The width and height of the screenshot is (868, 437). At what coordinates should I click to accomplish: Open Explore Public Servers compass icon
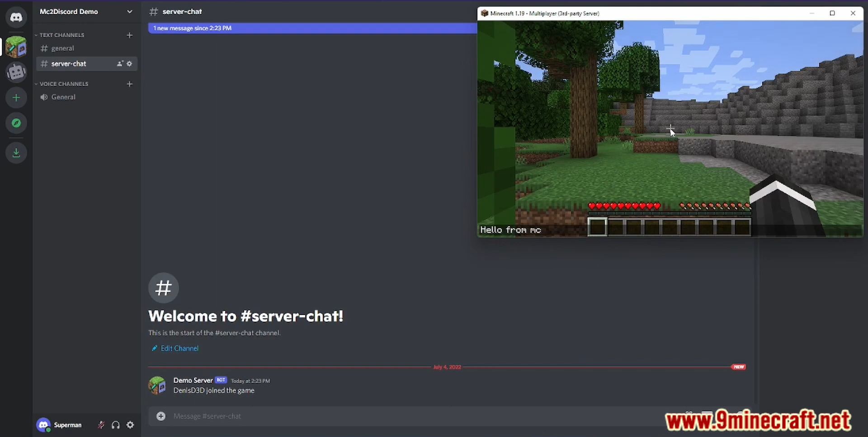pos(16,123)
